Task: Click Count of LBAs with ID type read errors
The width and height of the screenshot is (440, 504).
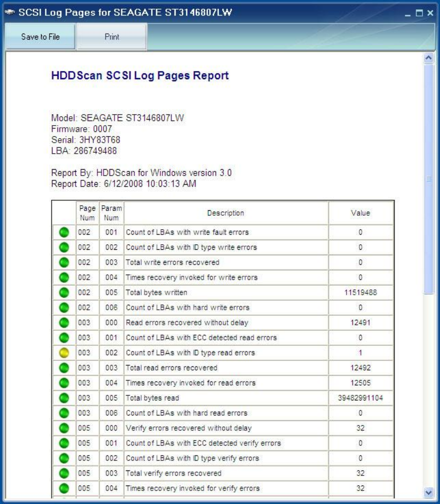Action: pyautogui.click(x=190, y=353)
